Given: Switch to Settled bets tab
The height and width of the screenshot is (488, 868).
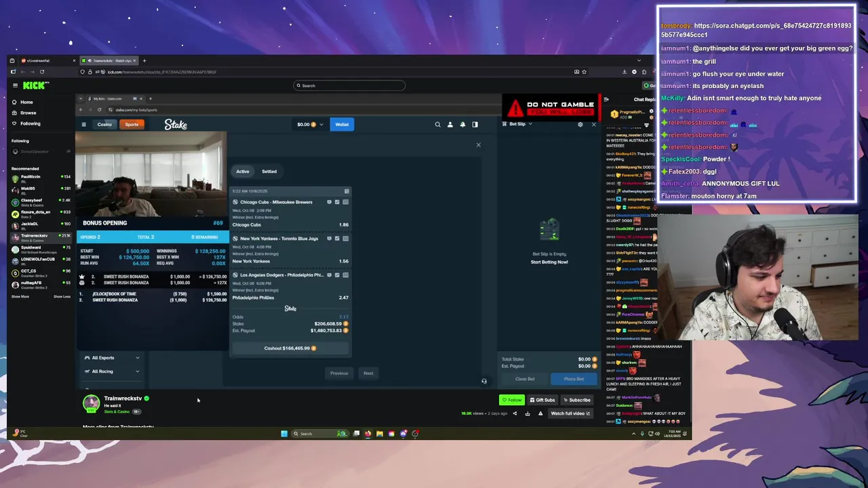Looking at the screenshot, I should 269,171.
